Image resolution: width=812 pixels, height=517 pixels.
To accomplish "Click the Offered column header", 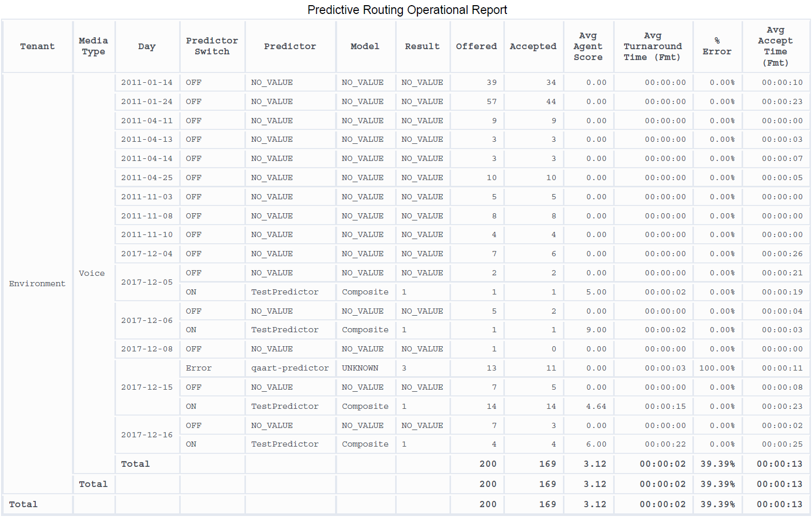I will (476, 47).
